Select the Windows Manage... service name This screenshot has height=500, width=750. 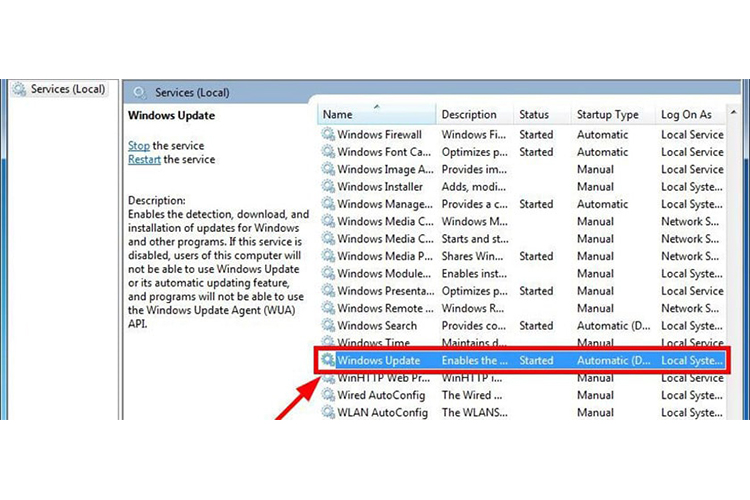pos(385,204)
